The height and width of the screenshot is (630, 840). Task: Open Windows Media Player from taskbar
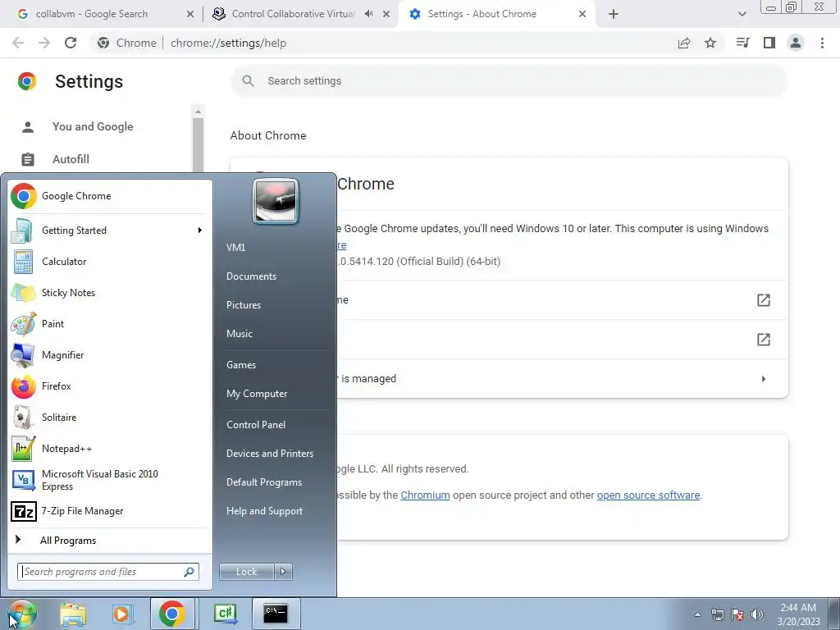point(122,614)
